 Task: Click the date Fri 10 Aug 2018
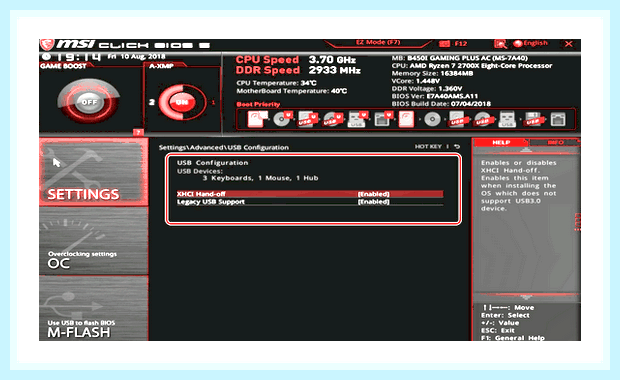click(x=136, y=57)
